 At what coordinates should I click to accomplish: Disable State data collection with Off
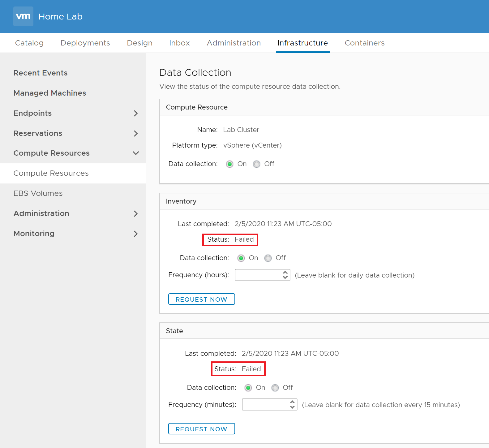pyautogui.click(x=275, y=388)
